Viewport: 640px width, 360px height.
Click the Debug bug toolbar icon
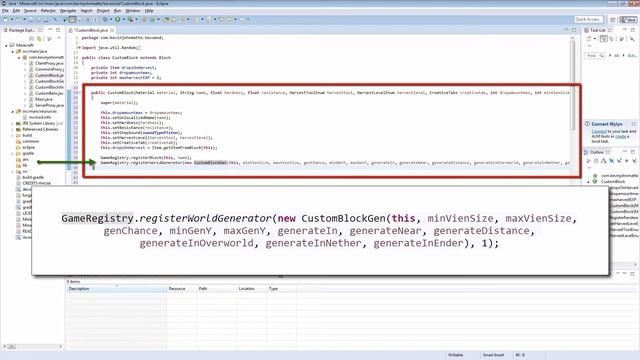105,19
